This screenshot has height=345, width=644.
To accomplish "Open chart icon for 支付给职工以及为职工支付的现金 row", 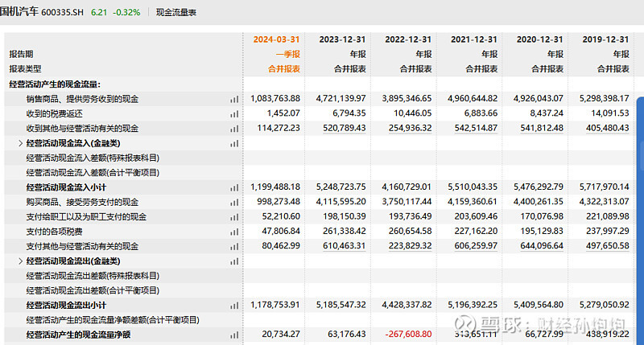I will (x=234, y=217).
